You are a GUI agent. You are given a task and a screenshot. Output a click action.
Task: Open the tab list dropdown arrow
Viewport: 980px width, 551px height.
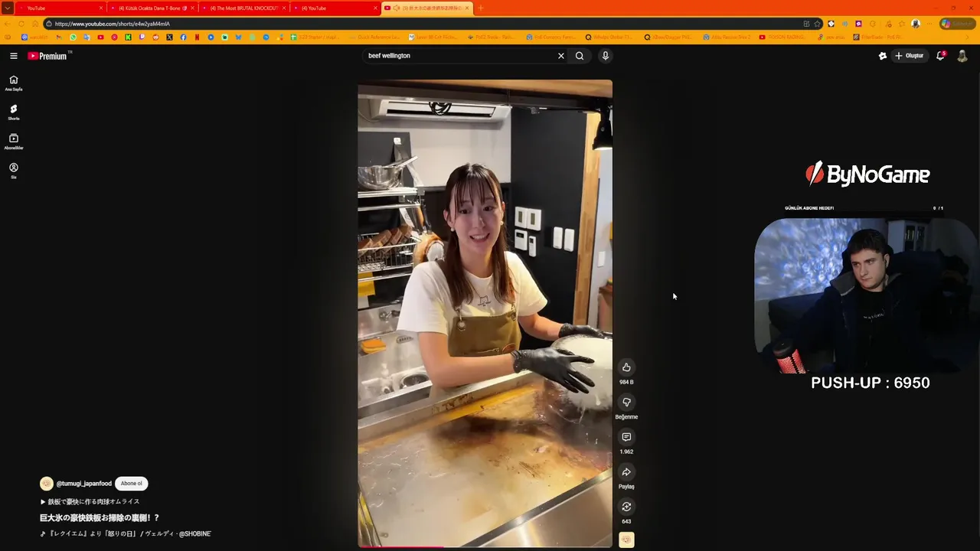[x=7, y=8]
